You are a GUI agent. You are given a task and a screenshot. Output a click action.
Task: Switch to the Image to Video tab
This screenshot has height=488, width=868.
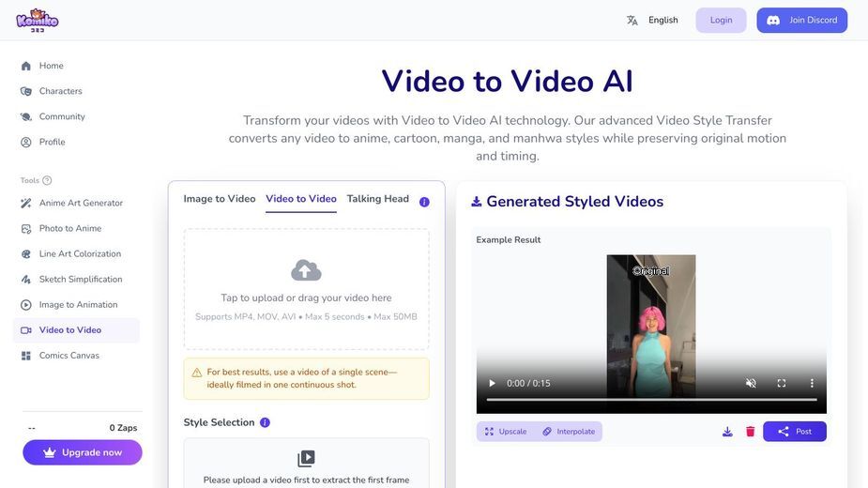tap(220, 199)
